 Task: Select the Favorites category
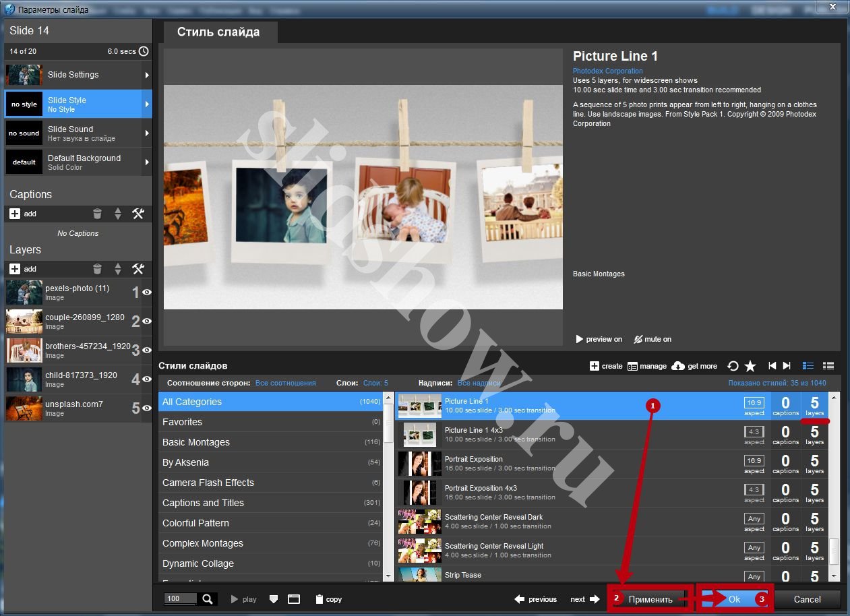pyautogui.click(x=270, y=422)
